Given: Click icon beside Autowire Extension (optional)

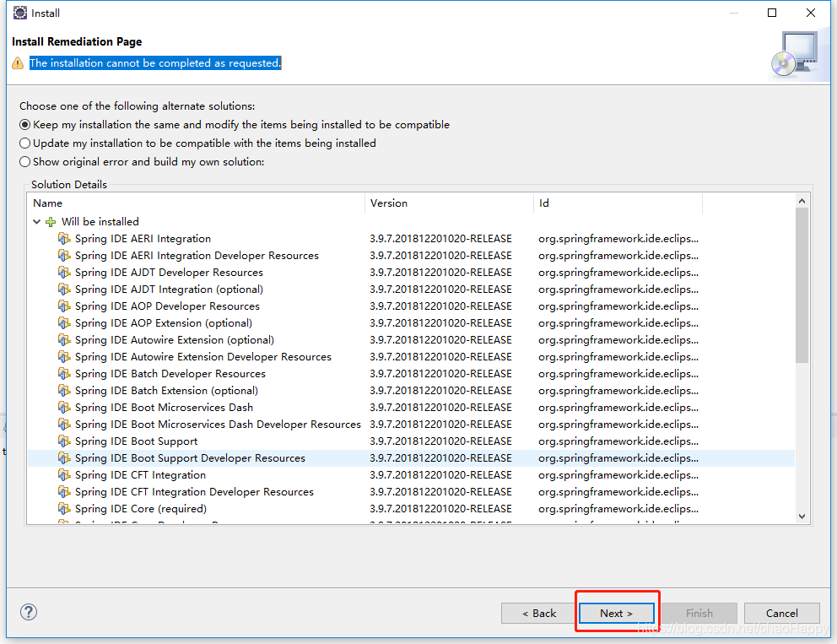Looking at the screenshot, I should point(64,339).
